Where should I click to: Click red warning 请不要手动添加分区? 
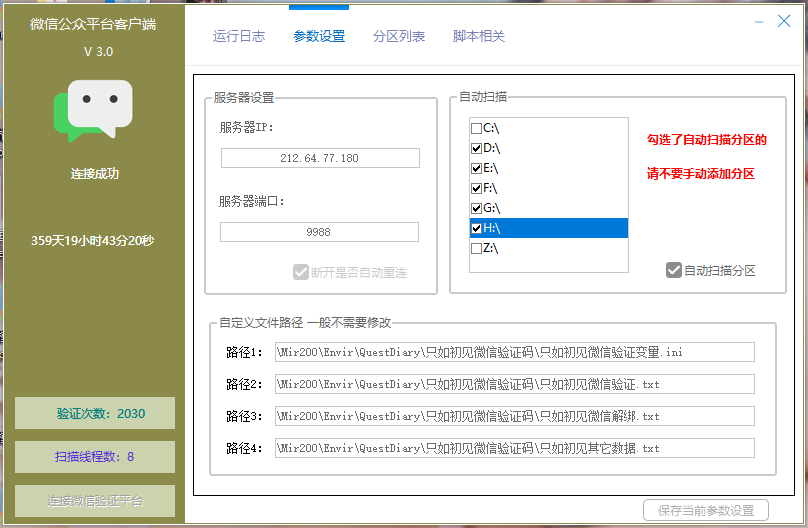click(701, 174)
